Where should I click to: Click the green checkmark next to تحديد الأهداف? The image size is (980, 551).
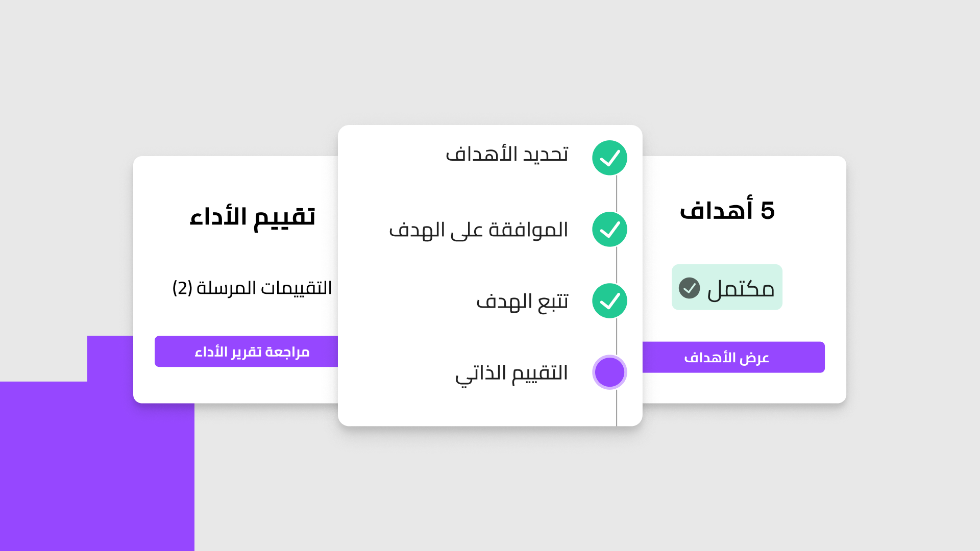pyautogui.click(x=609, y=158)
